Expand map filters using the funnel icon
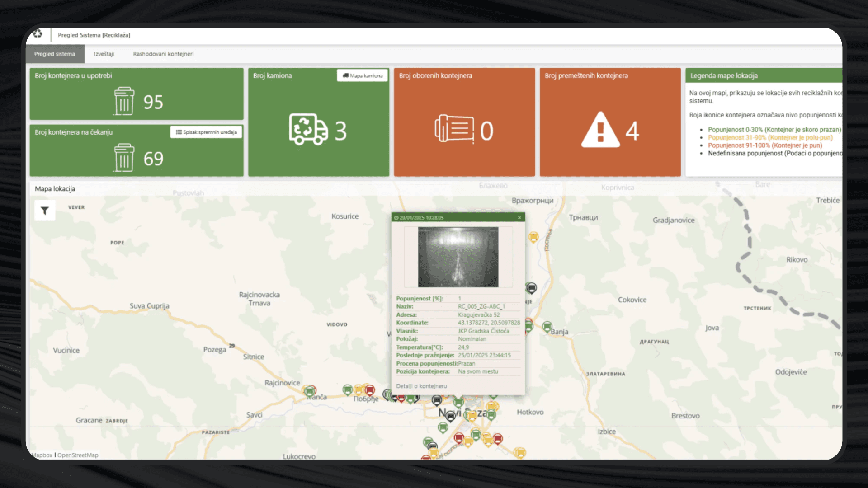This screenshot has height=488, width=868. point(44,210)
